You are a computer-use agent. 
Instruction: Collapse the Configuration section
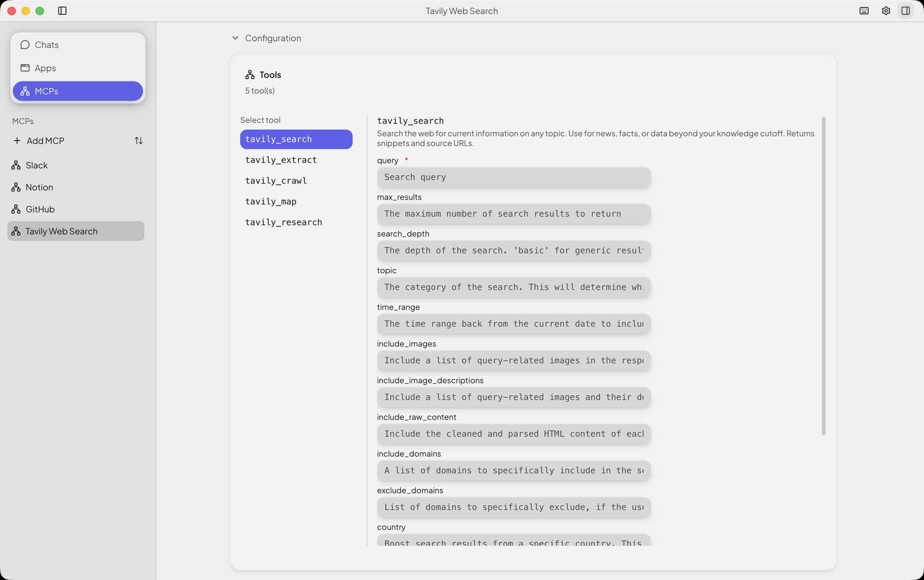pos(235,38)
